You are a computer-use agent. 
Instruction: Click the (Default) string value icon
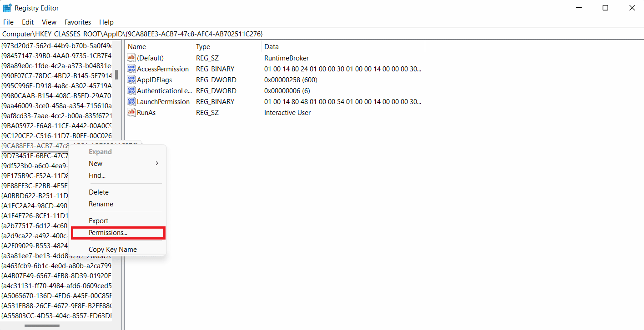131,58
